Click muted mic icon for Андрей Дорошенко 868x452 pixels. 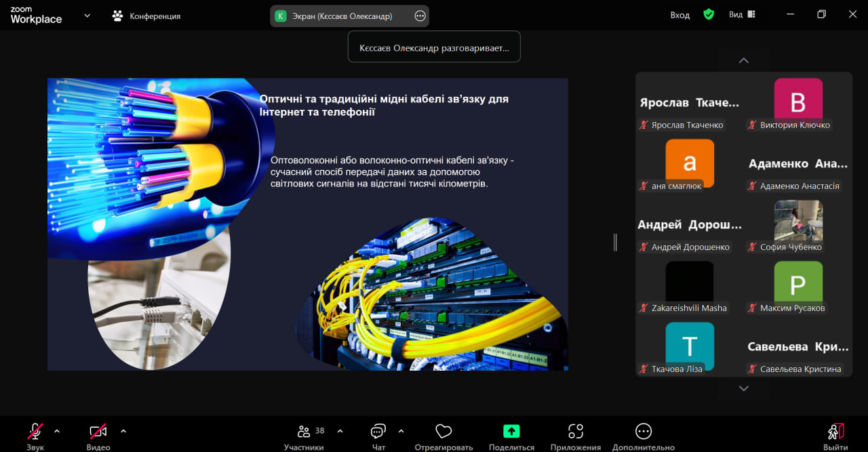[644, 247]
